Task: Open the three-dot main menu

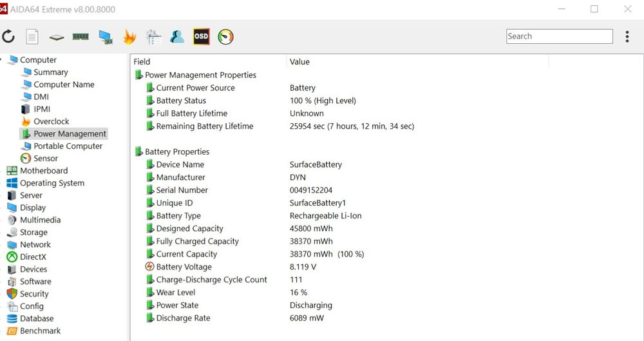Action: 627,37
